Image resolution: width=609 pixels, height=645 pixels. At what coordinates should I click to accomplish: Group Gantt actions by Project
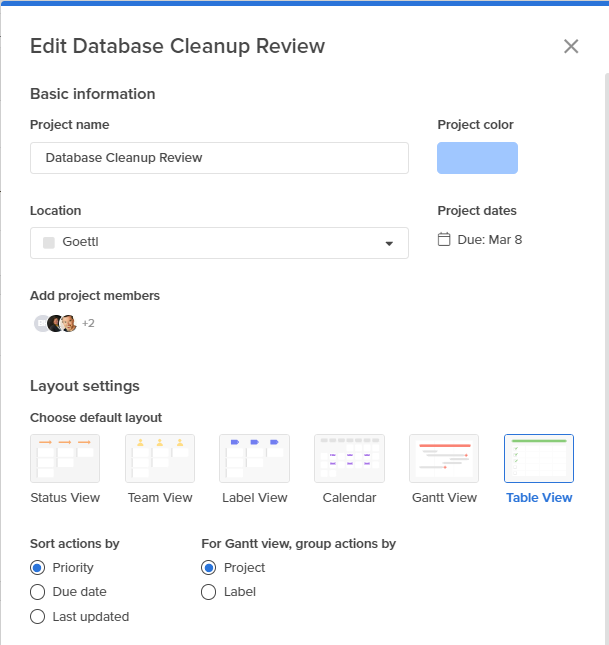209,568
